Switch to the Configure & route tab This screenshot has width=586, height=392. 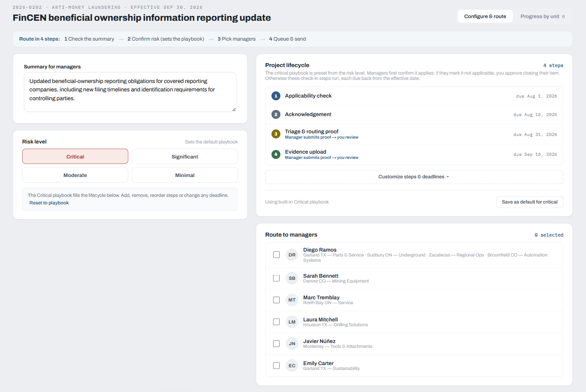click(x=485, y=16)
